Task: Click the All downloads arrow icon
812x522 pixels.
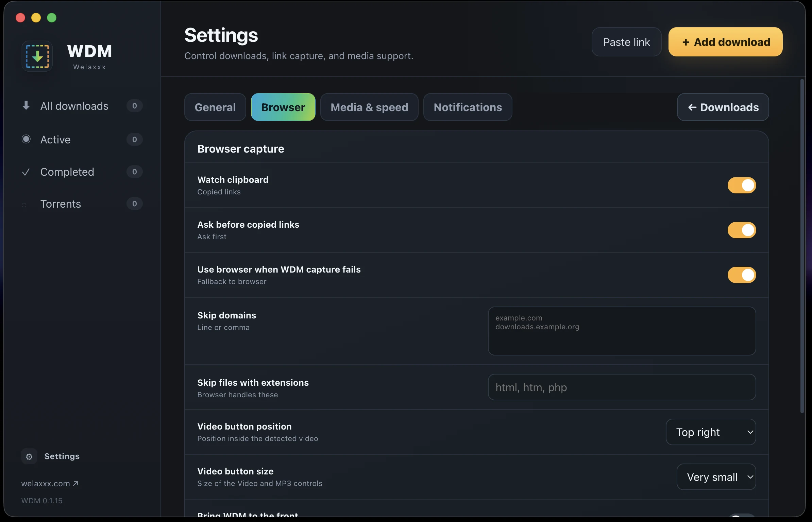Action: (x=26, y=106)
